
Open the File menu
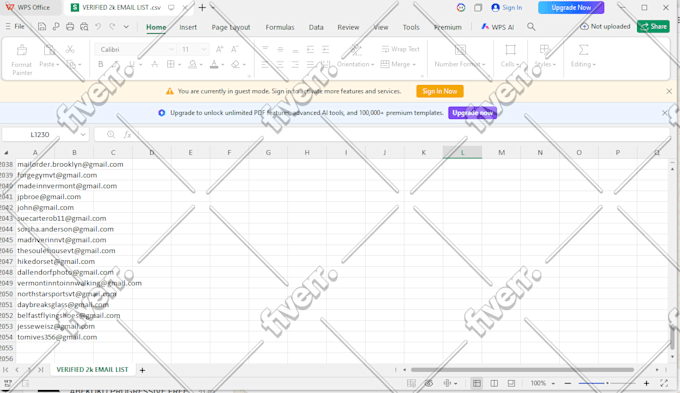point(15,26)
